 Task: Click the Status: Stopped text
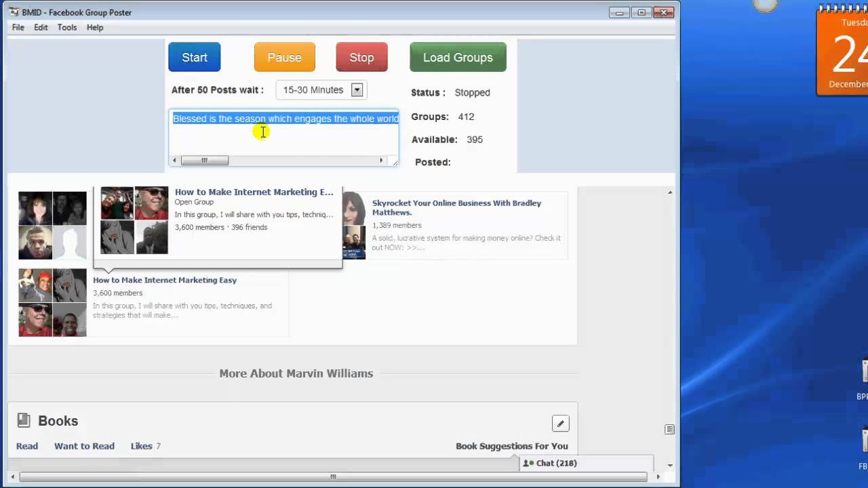pyautogui.click(x=450, y=92)
